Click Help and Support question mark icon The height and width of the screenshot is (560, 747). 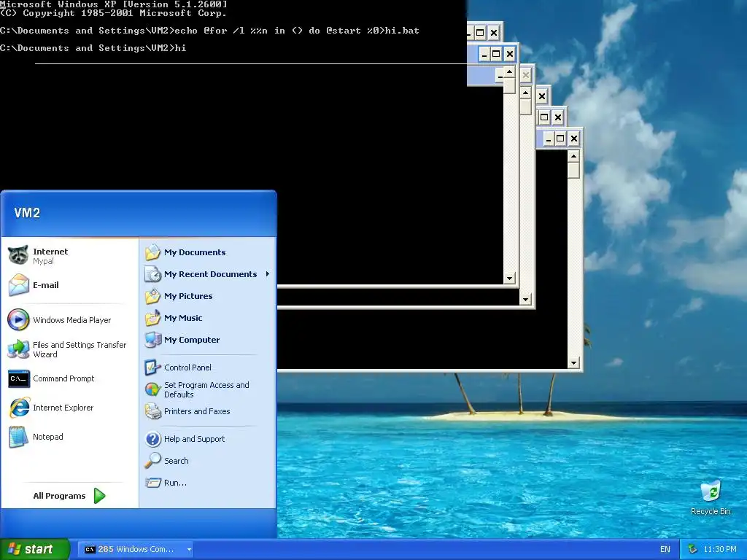(x=153, y=438)
